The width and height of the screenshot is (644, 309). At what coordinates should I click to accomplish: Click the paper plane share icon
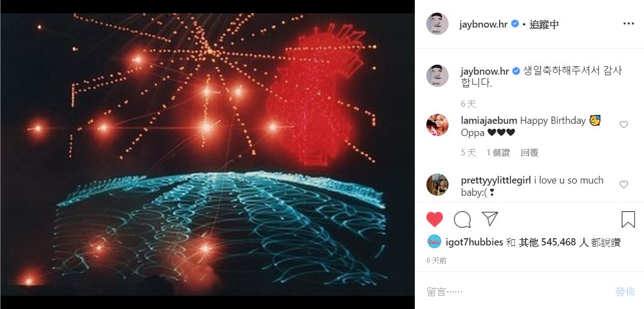click(x=489, y=218)
